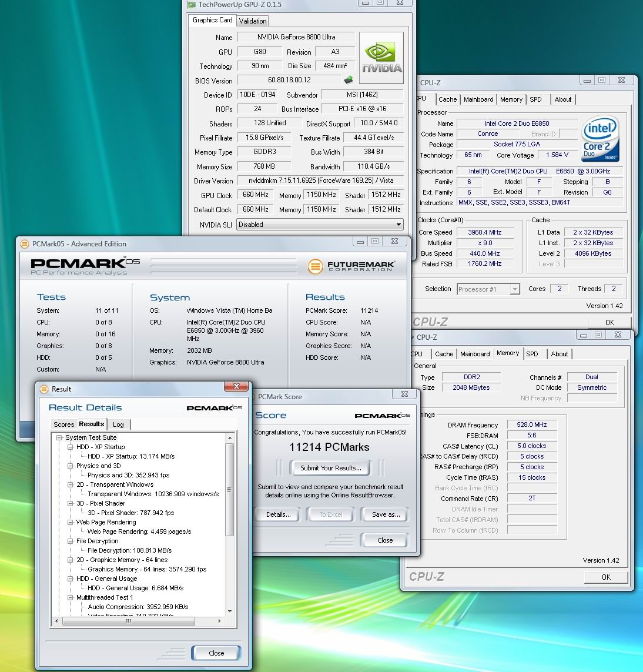Image resolution: width=643 pixels, height=672 pixels.
Task: Click the DRAM Frequency 528.0 MHz field
Action: pos(531,424)
